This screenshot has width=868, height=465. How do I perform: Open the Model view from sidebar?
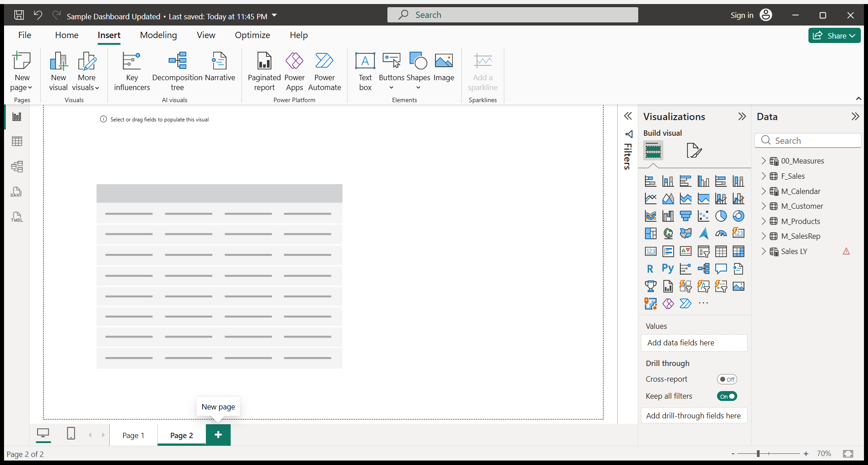17,167
